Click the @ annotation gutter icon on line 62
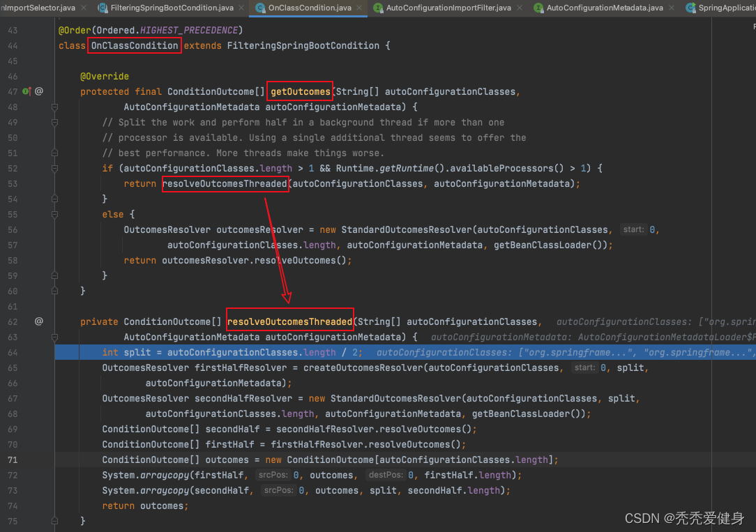The width and height of the screenshot is (756, 532). pos(39,321)
